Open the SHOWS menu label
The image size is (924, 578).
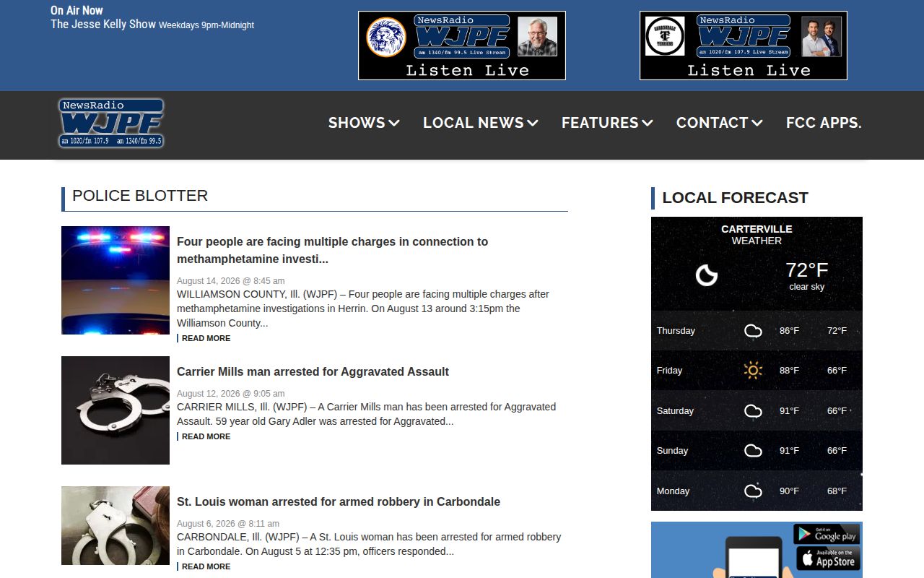click(x=357, y=123)
